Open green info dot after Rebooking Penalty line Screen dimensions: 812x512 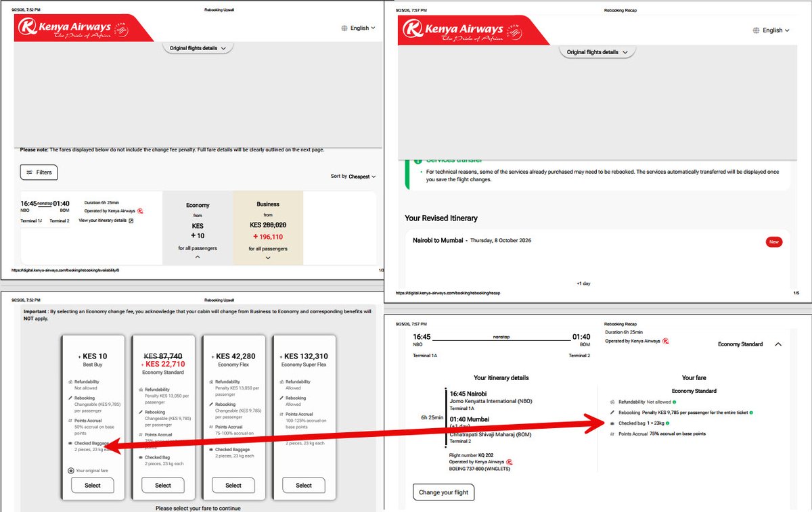(751, 412)
